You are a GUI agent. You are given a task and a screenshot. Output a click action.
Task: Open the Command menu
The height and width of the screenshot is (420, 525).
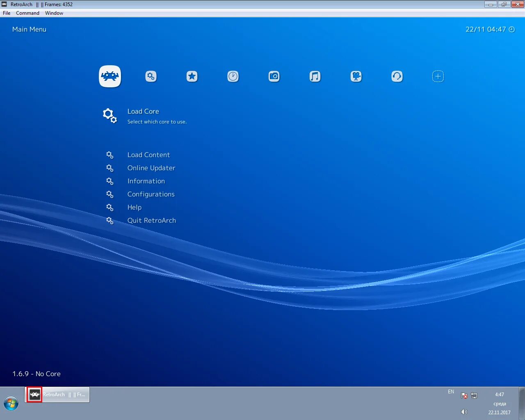coord(27,13)
